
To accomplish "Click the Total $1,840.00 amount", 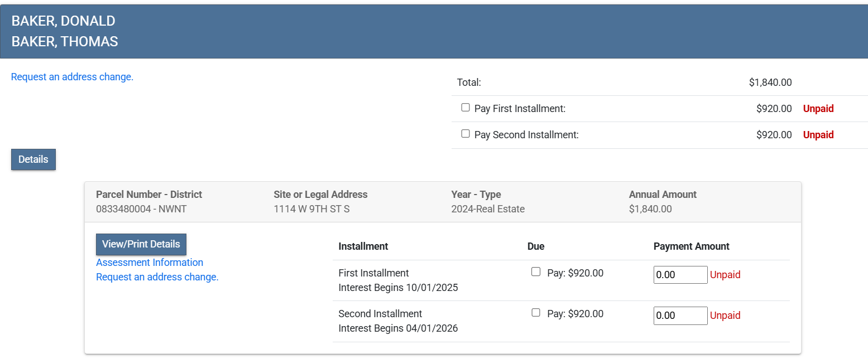I will point(770,83).
